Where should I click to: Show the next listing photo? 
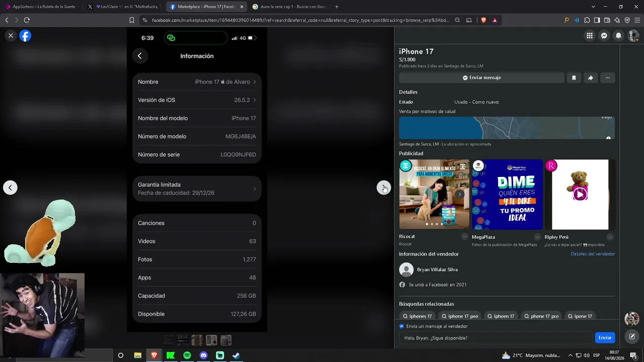(384, 188)
